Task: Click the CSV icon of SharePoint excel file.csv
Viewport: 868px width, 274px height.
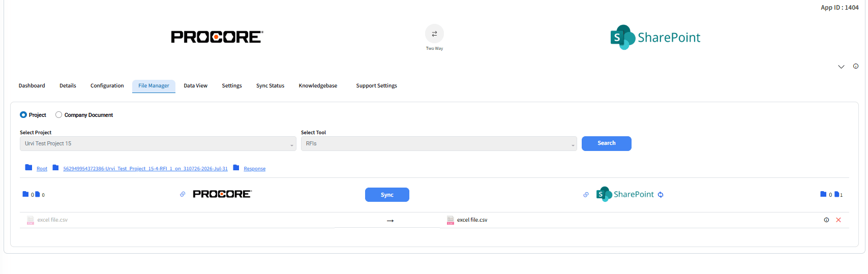Action: pos(451,220)
